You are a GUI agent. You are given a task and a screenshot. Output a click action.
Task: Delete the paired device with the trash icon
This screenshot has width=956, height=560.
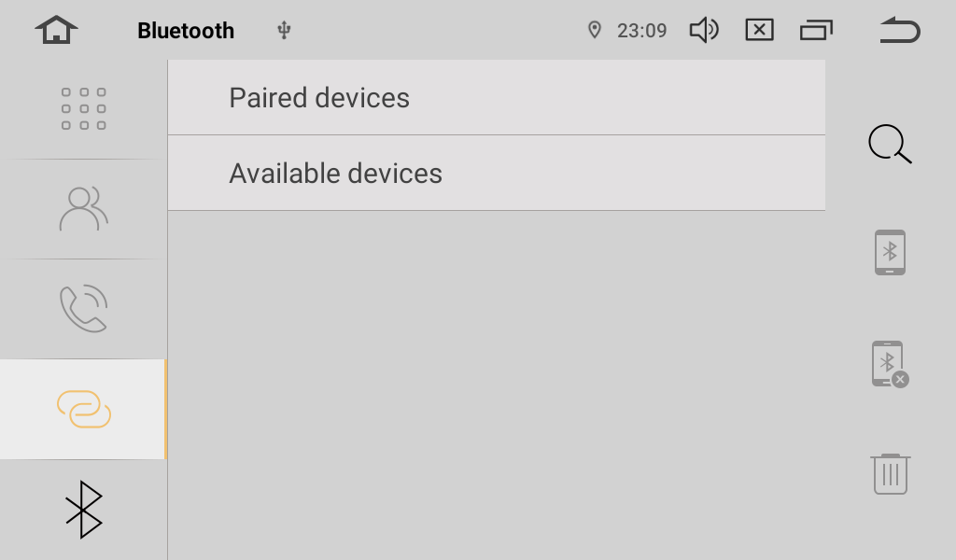[x=890, y=474]
